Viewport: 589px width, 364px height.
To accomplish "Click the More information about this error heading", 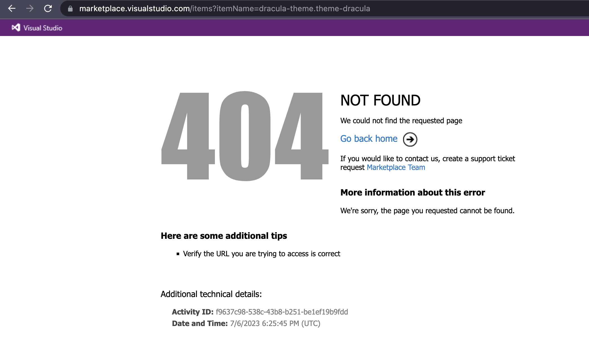I will point(413,192).
